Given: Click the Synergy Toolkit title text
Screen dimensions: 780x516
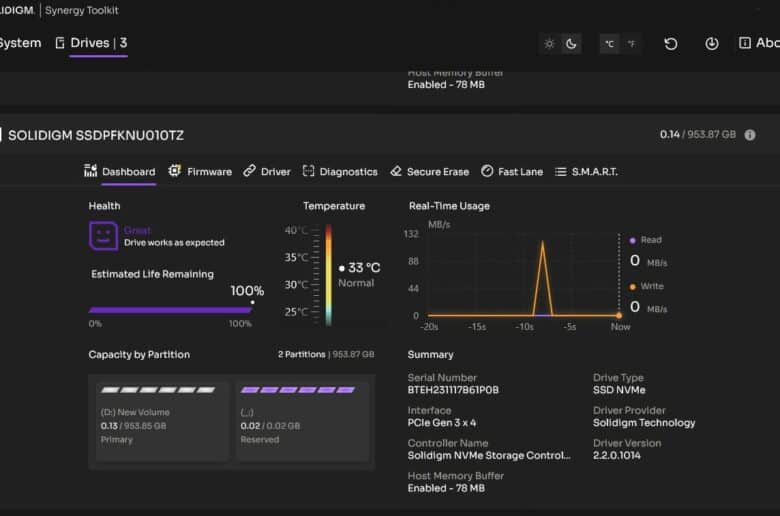Looking at the screenshot, I should [82, 10].
